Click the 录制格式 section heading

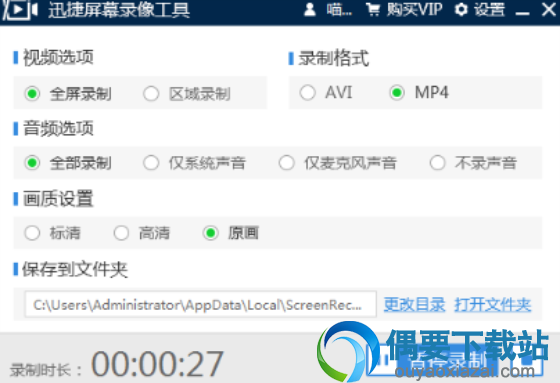pos(334,58)
